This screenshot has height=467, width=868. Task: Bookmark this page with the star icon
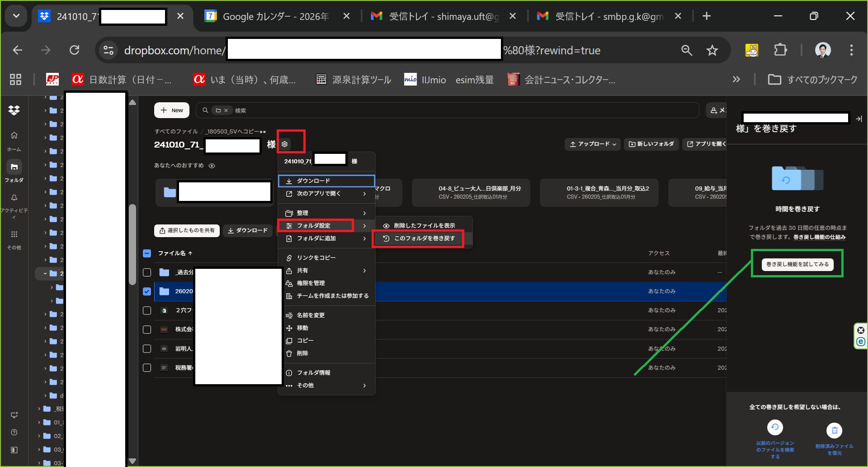tap(712, 50)
